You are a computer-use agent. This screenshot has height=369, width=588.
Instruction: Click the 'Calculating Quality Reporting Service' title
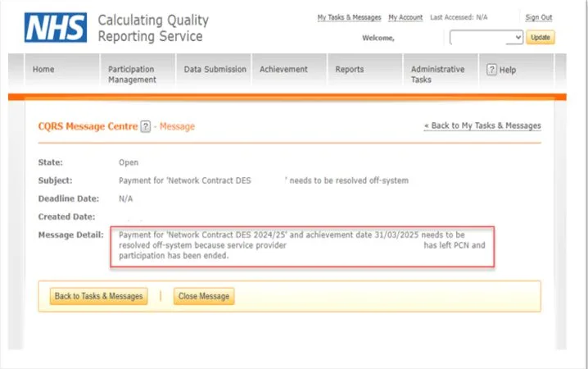tap(153, 28)
